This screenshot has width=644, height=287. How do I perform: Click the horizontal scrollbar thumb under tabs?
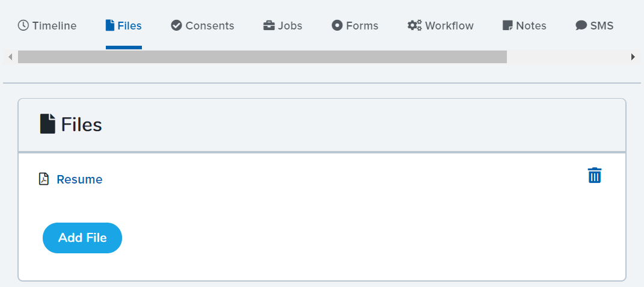tap(262, 57)
